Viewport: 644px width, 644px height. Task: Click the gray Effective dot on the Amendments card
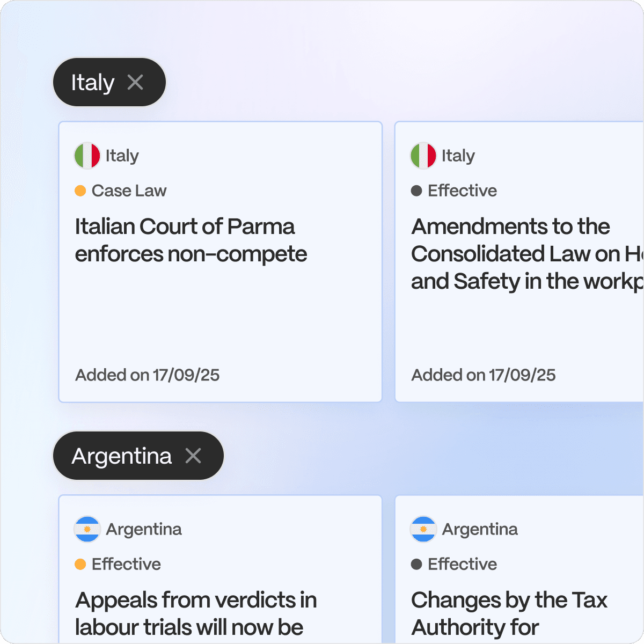click(416, 191)
